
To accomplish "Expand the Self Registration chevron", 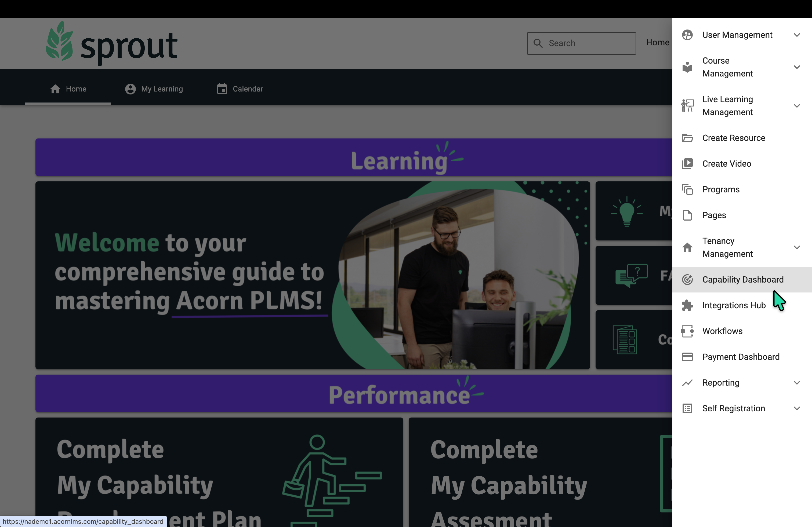I will (x=797, y=408).
